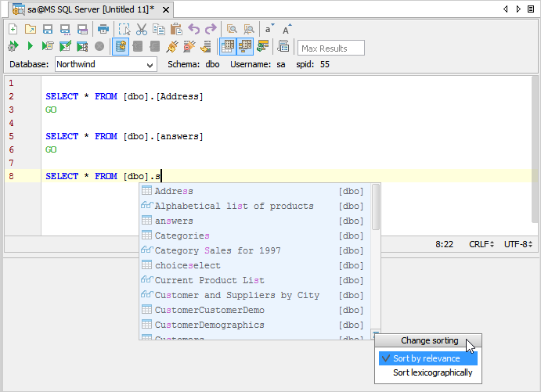Click the Explain plan tree icon
The image size is (541, 392).
82,46
